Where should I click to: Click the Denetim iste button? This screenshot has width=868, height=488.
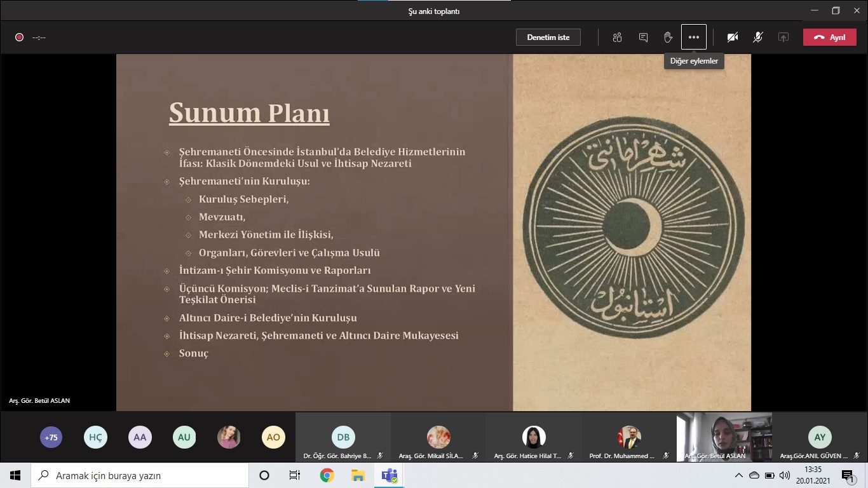[548, 37]
